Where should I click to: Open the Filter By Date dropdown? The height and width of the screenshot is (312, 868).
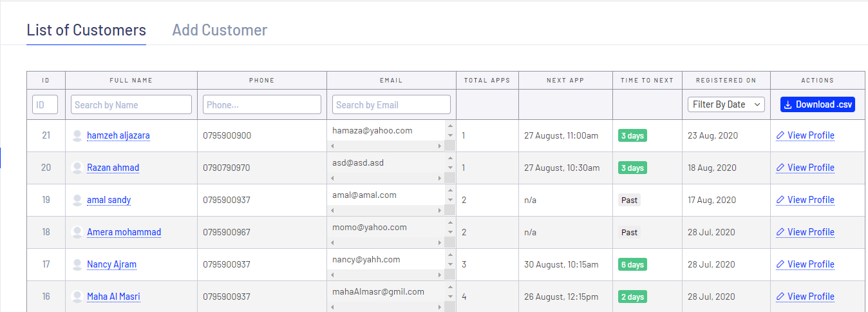[x=726, y=104]
